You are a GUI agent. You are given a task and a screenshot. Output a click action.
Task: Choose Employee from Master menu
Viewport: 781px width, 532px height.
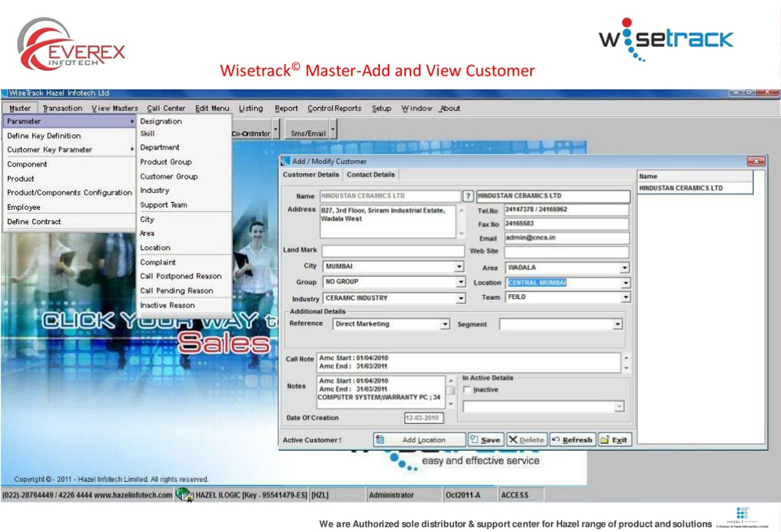(70, 207)
